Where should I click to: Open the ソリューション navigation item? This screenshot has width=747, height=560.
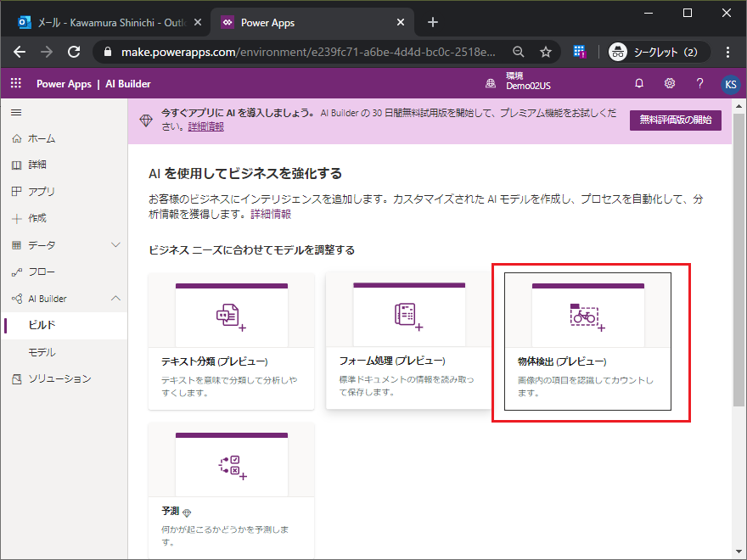[64, 379]
